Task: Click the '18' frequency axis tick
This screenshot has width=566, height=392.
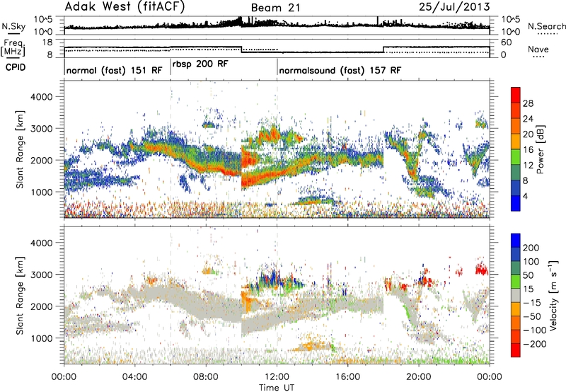Action: 47,42
